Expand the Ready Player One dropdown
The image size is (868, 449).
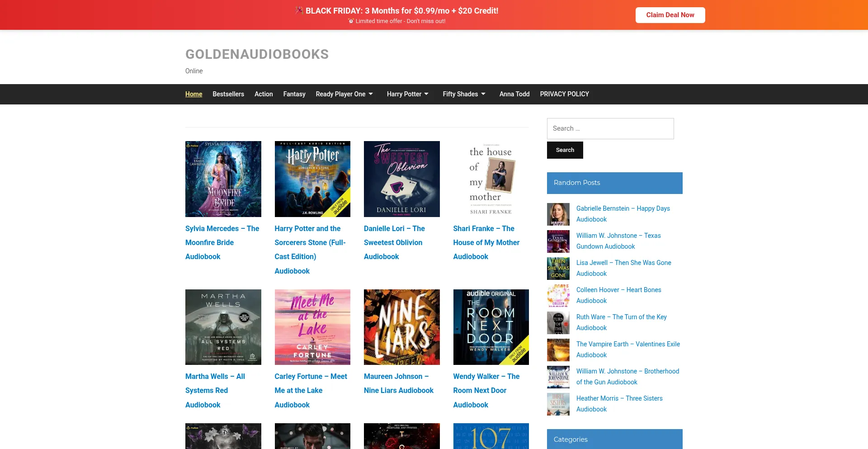click(x=344, y=94)
